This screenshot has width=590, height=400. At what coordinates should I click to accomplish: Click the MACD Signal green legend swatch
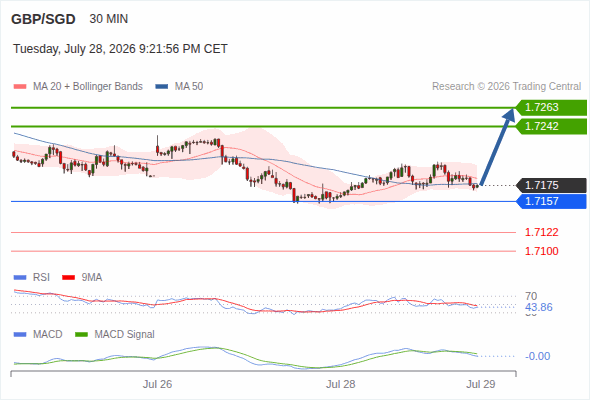(x=81, y=335)
